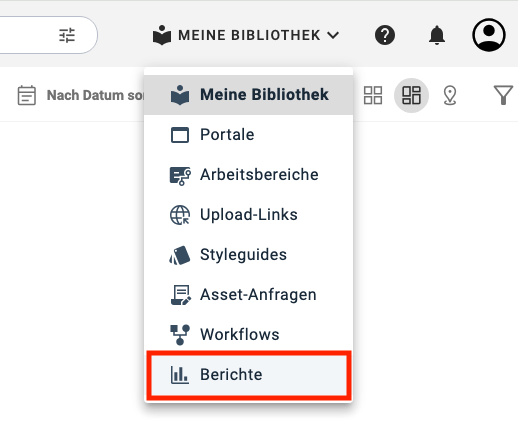Viewport: 518px width, 429px height.
Task: Open the filter funnel icon
Action: pyautogui.click(x=503, y=95)
